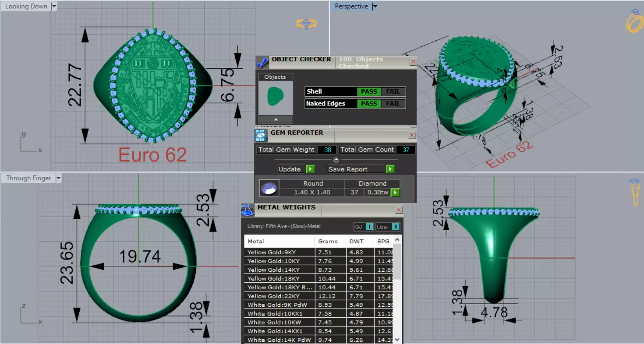
Task: Click the Gem Reporter divider collapse arrow
Action: (336, 159)
